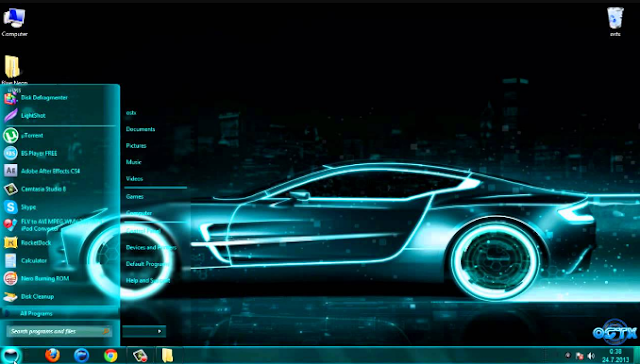
Task: Launch the FLV to AVI iPod Converter
Action: click(60, 225)
